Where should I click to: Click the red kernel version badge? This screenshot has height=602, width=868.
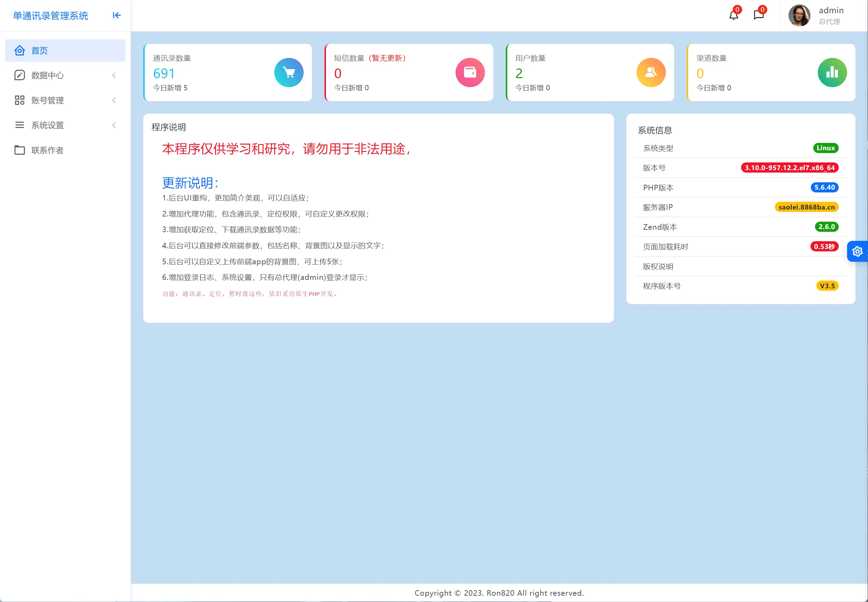789,168
